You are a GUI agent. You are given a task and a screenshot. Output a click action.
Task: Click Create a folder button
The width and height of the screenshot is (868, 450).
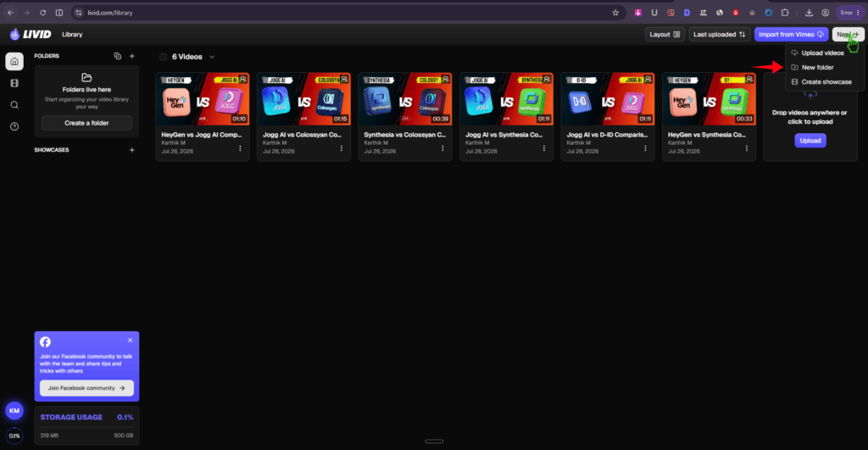(86, 123)
